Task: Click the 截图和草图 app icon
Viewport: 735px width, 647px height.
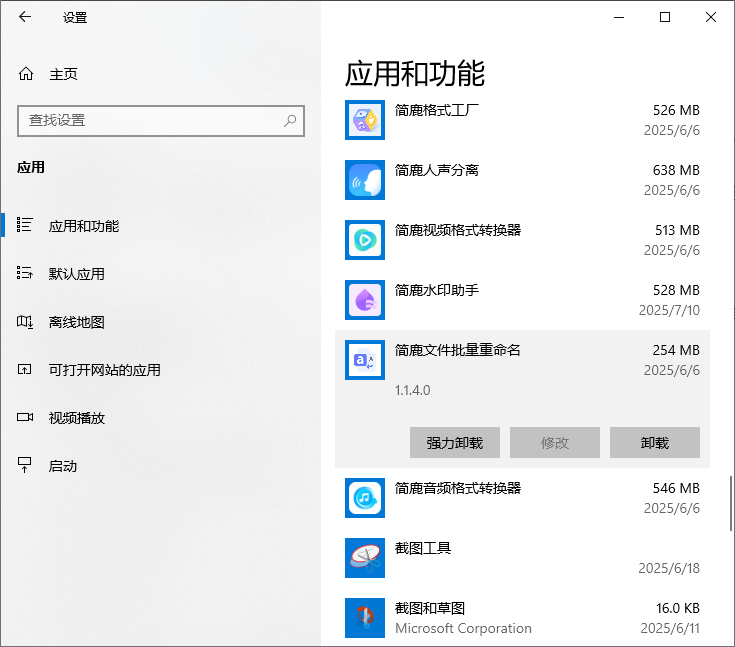Action: pos(365,618)
